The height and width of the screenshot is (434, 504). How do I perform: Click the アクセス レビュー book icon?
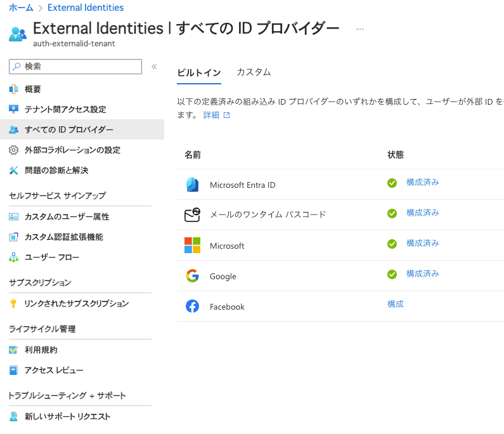[13, 371]
